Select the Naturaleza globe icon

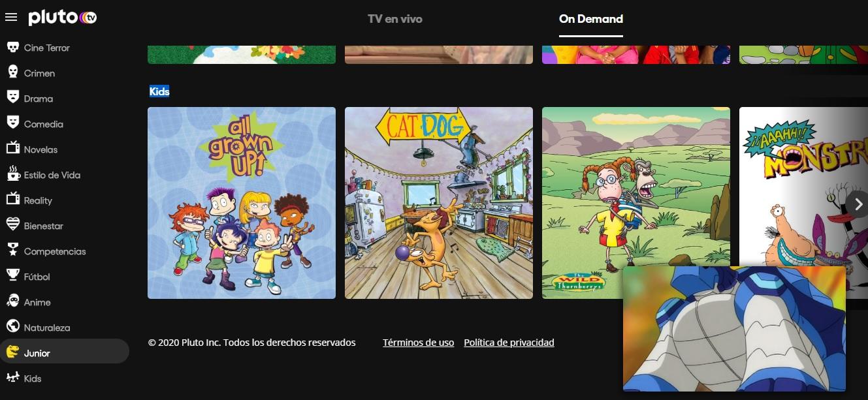tap(12, 328)
